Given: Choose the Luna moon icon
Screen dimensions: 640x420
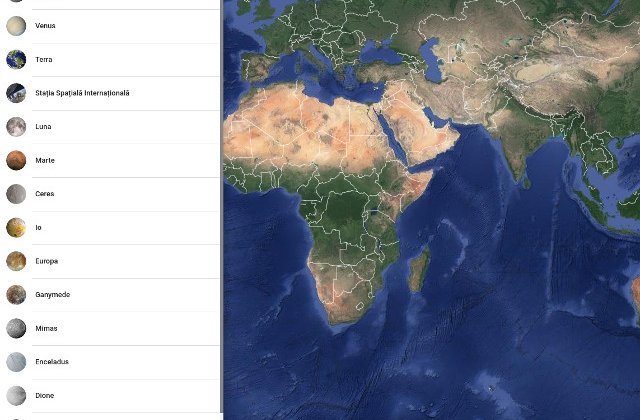Looking at the screenshot, I should 16,127.
